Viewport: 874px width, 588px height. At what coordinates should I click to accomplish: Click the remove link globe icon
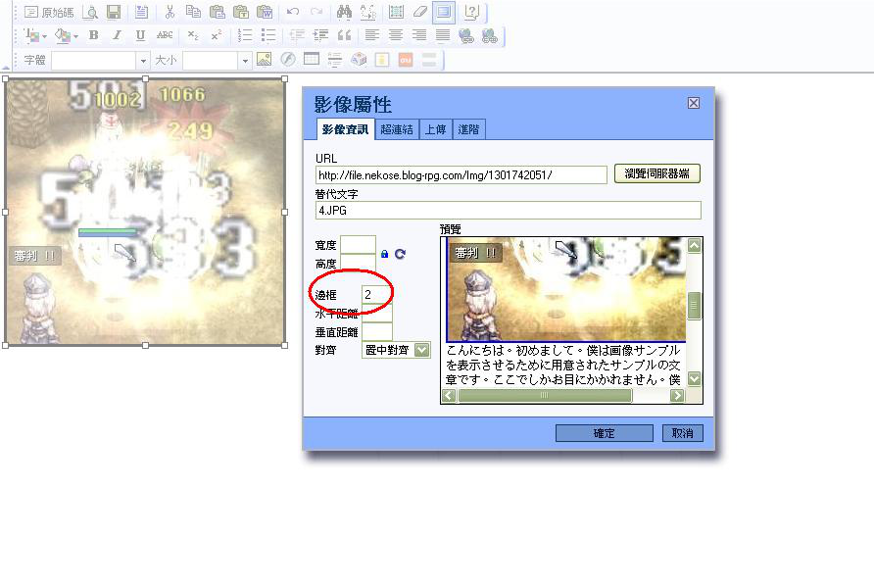[x=490, y=35]
